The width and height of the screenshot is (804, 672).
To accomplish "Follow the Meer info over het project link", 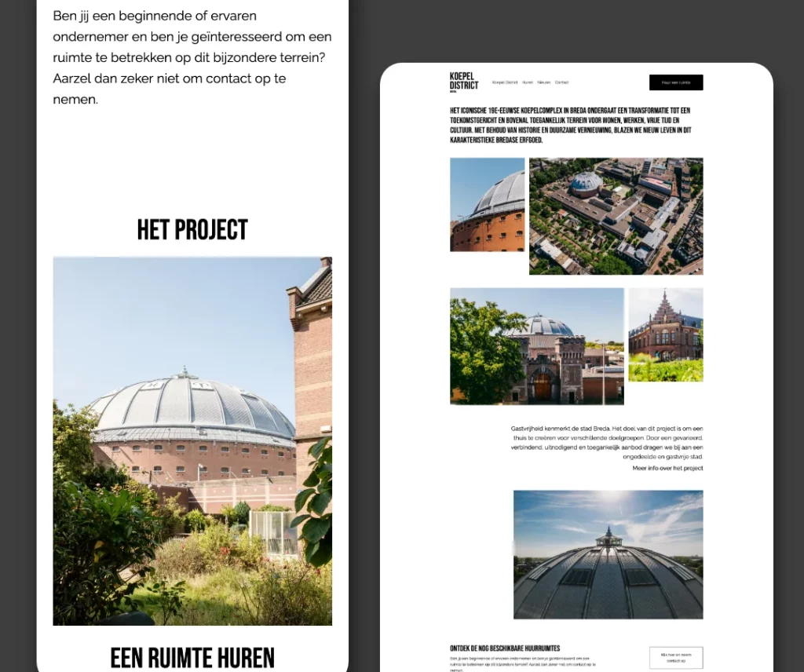I will (667, 468).
